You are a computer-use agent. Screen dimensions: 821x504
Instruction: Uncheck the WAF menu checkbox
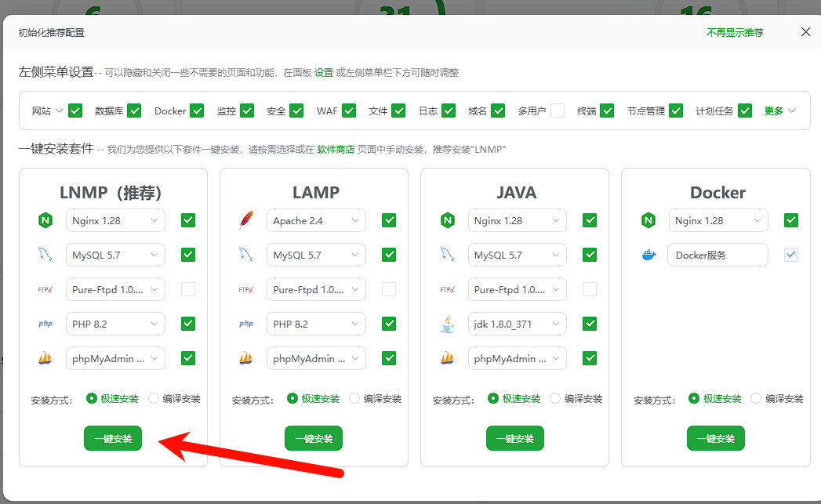349,111
